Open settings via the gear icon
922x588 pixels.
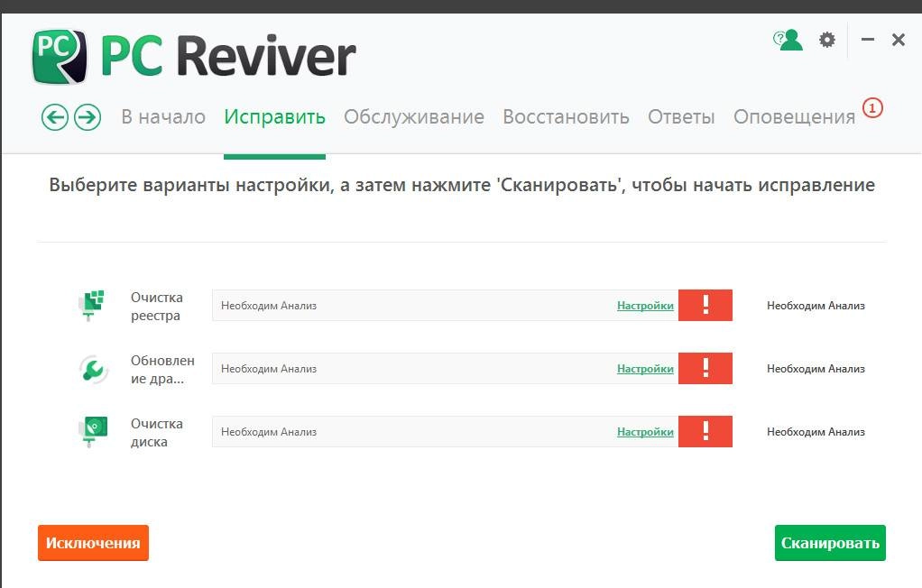[827, 40]
